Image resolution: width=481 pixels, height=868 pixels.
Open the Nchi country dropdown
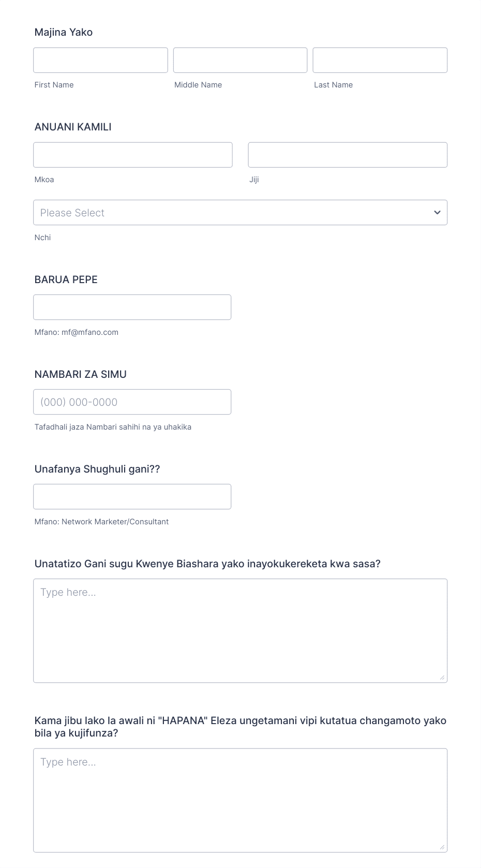pyautogui.click(x=240, y=213)
